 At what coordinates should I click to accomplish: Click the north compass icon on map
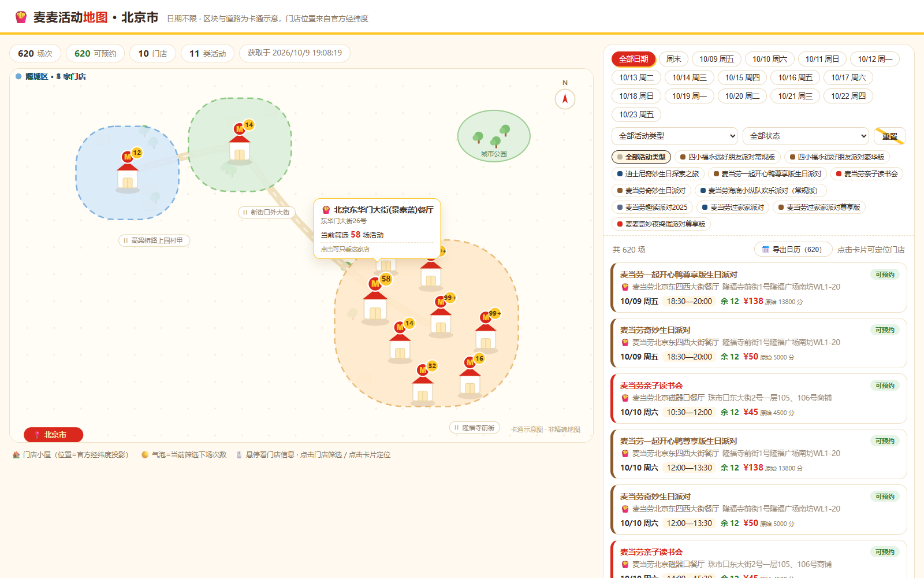click(x=565, y=99)
